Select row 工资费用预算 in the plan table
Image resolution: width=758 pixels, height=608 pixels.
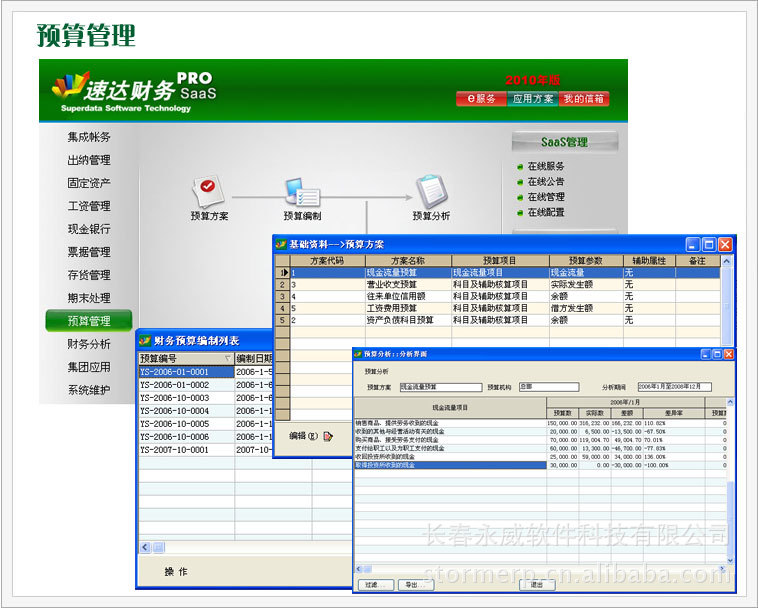(505, 308)
